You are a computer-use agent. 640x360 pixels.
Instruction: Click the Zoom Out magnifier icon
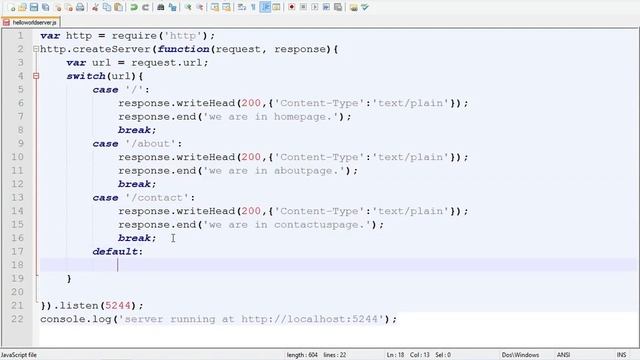coord(200,7)
